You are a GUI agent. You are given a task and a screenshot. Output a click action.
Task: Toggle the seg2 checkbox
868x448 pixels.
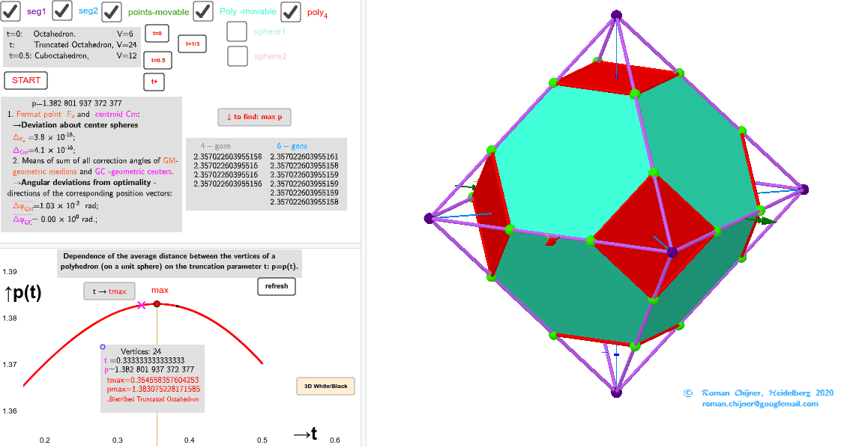pos(62,11)
